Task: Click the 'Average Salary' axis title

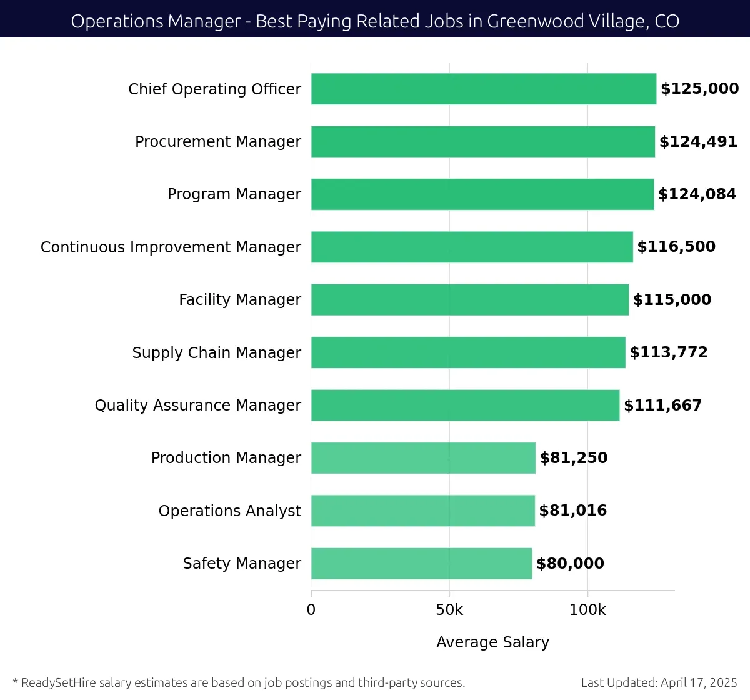Action: coord(492,642)
